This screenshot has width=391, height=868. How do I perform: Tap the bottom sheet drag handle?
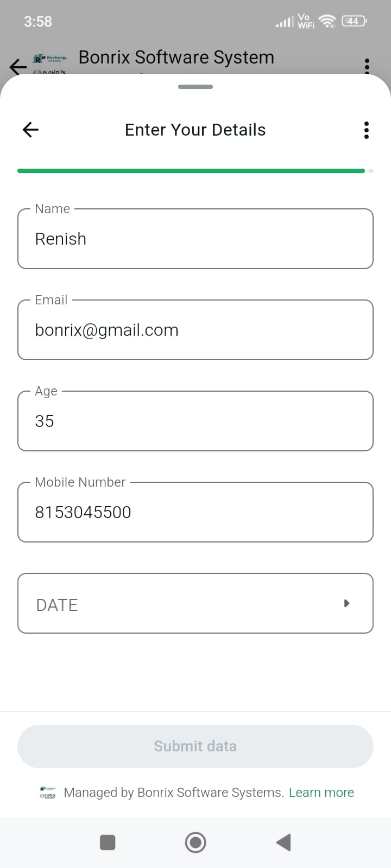click(x=195, y=87)
